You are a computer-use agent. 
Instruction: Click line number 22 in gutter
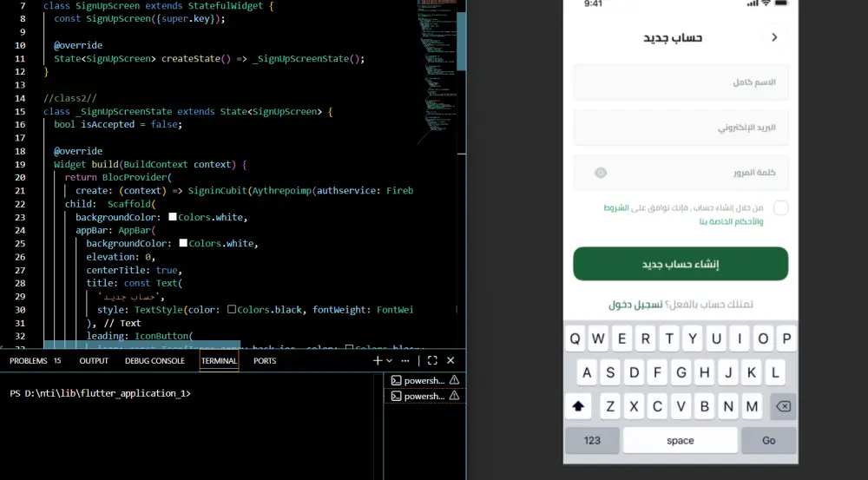(x=20, y=204)
